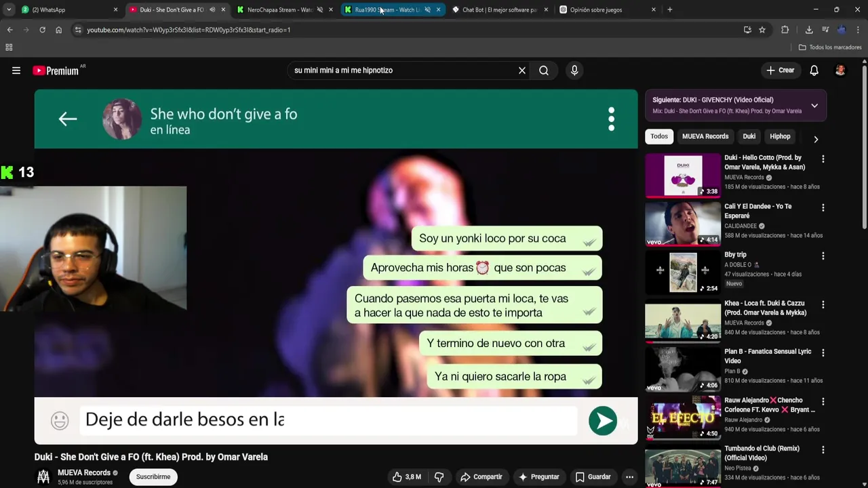Open Cali Y El Dandee video thumbnail

pos(683,224)
